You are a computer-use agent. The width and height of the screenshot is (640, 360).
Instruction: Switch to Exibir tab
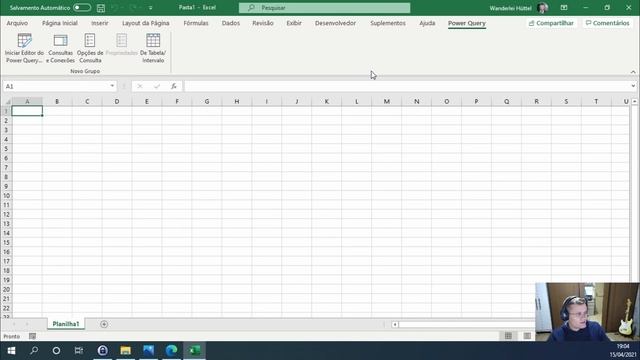coord(294,23)
